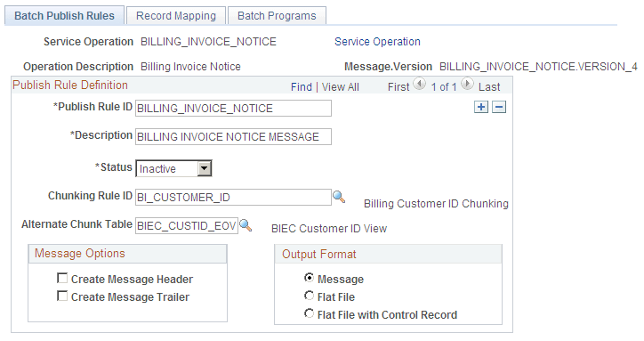Go to next row arrow icon
The width and height of the screenshot is (644, 341).
point(467,84)
